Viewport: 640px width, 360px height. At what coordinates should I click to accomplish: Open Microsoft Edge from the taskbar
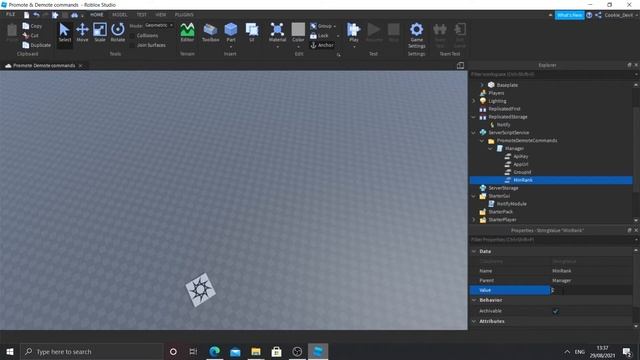(x=215, y=351)
